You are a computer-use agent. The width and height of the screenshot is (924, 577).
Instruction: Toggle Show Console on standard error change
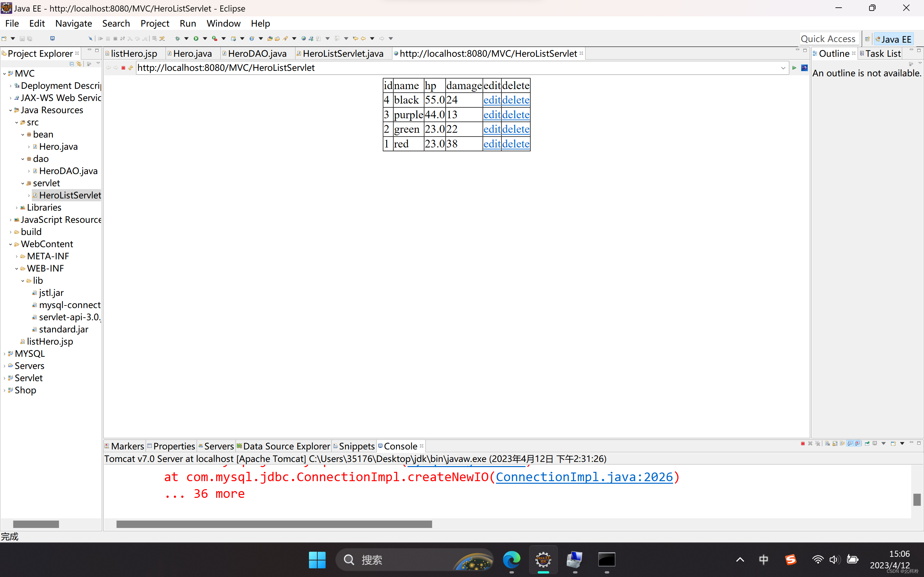click(858, 443)
